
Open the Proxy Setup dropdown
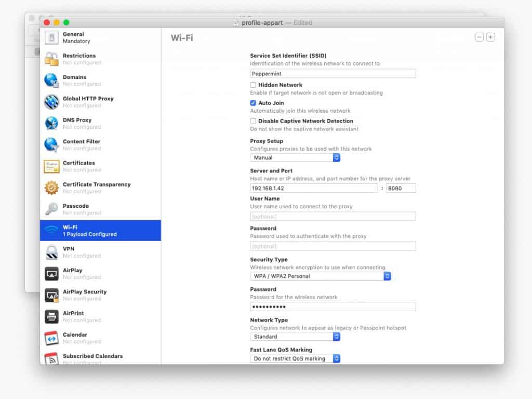295,157
